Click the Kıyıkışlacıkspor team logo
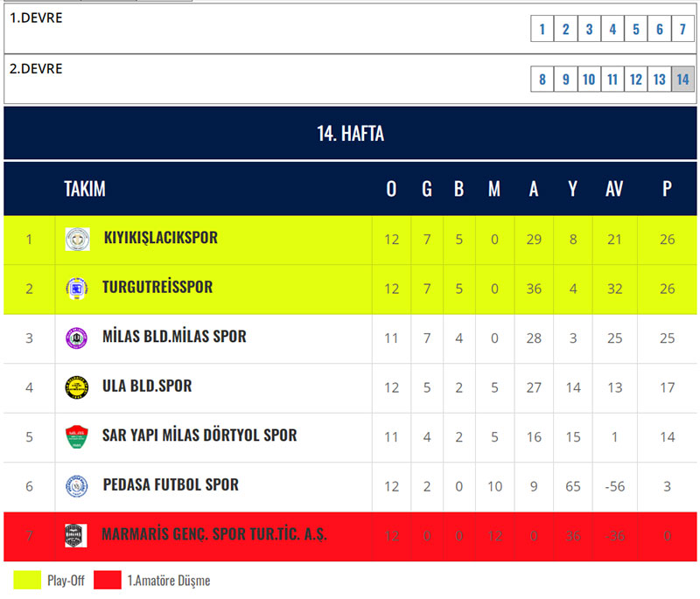Viewport: 700px width, 599px height. [x=77, y=239]
